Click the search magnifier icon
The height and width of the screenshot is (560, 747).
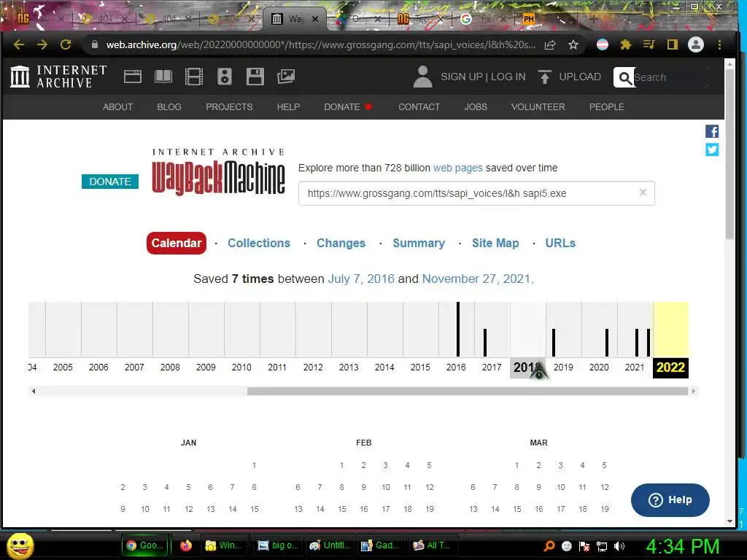click(x=625, y=77)
